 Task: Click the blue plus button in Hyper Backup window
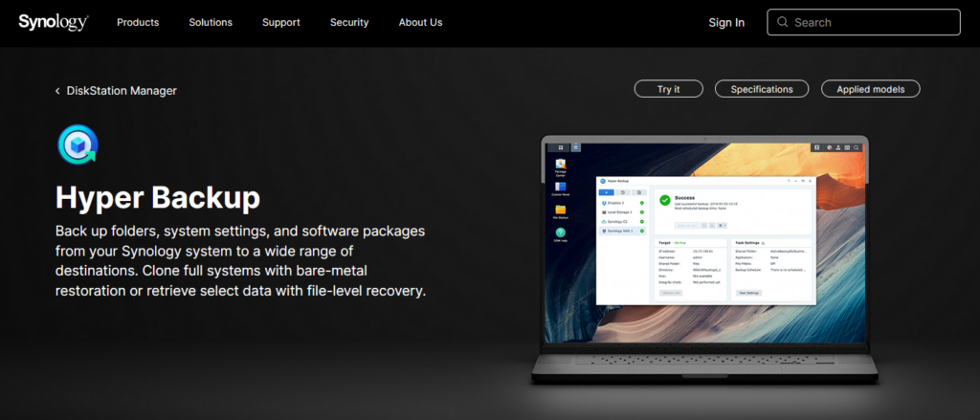click(x=606, y=192)
